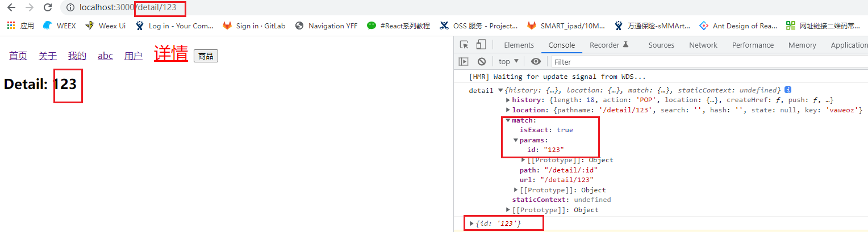Open the top JavaScript context dropdown
This screenshot has height=232, width=868.
click(x=509, y=61)
